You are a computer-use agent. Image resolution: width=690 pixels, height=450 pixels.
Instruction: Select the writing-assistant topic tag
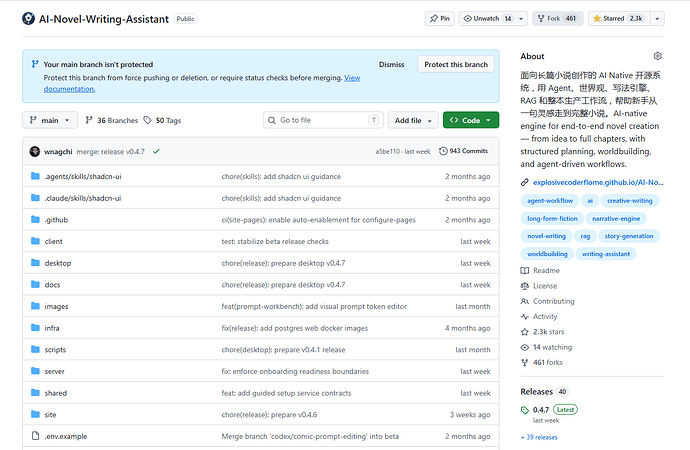pyautogui.click(x=606, y=254)
